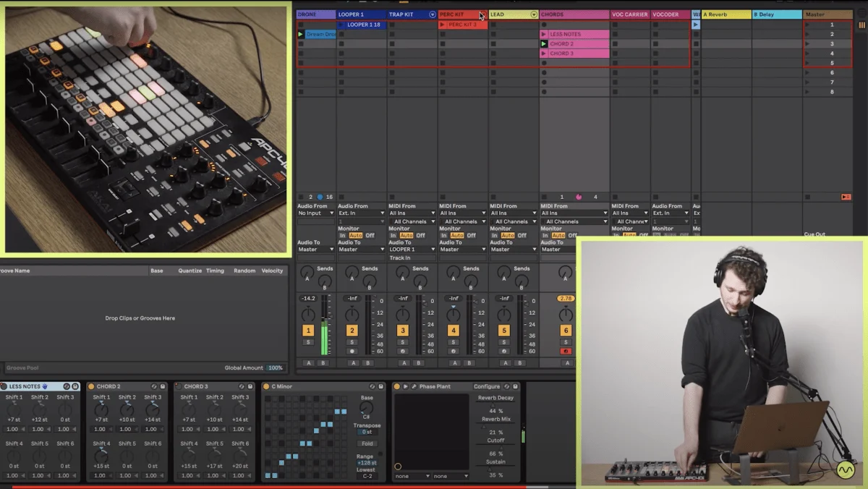
Task: Click hot-swap icon on LESS NOTES device
Action: coord(67,386)
